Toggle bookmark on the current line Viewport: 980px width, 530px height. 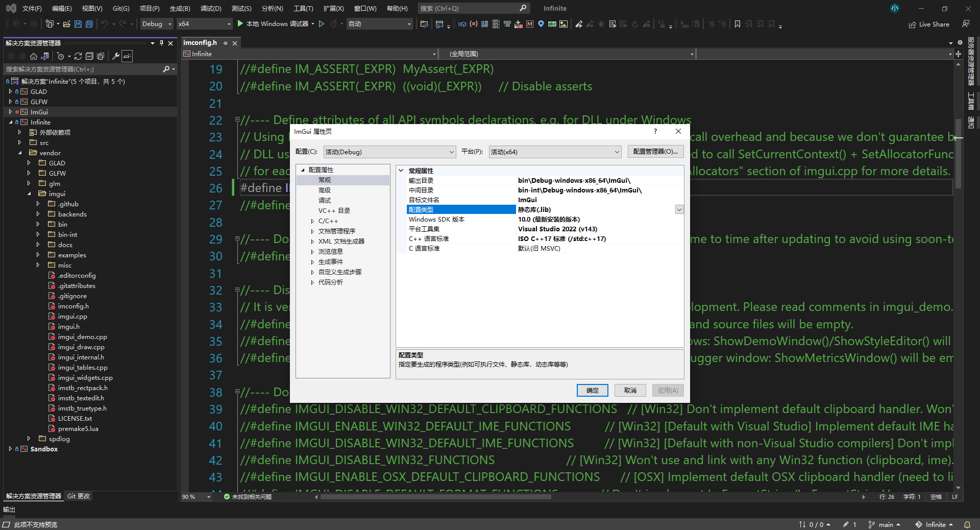737,24
